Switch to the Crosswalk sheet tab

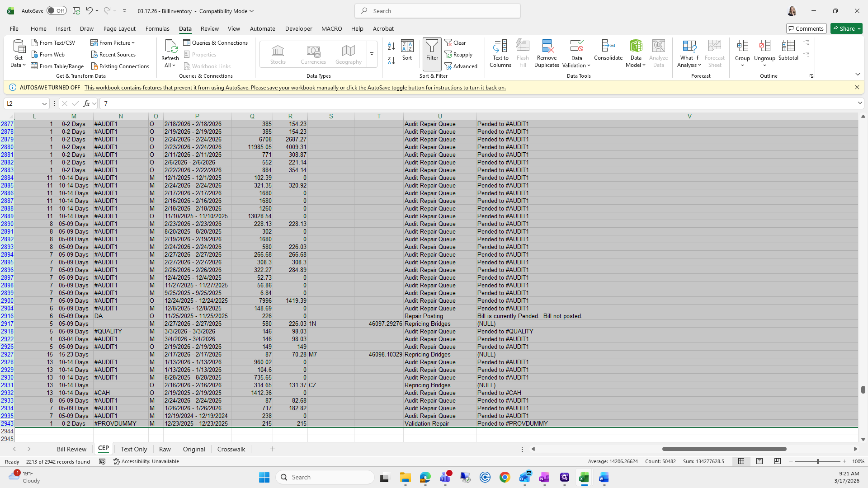(231, 449)
